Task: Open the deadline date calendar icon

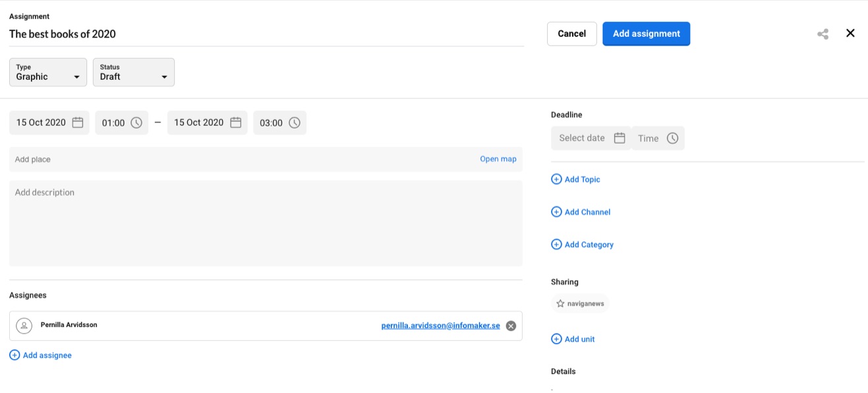Action: [619, 138]
